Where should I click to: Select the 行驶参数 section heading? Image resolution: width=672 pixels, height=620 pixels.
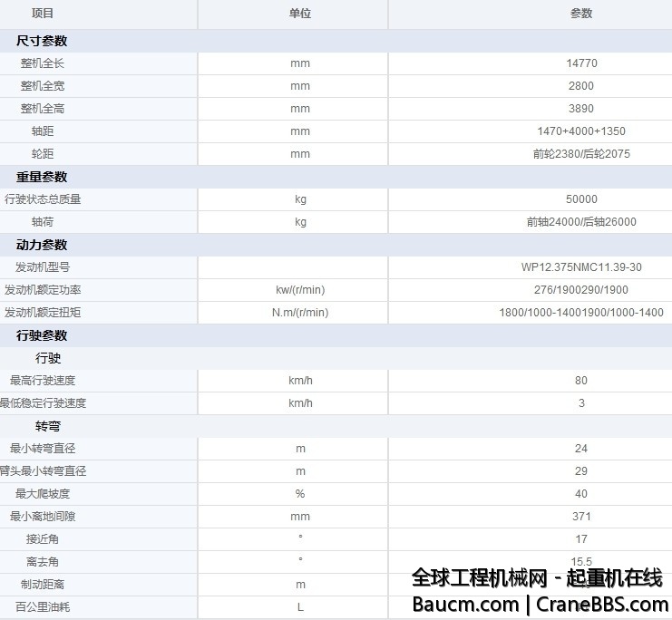[x=42, y=335]
